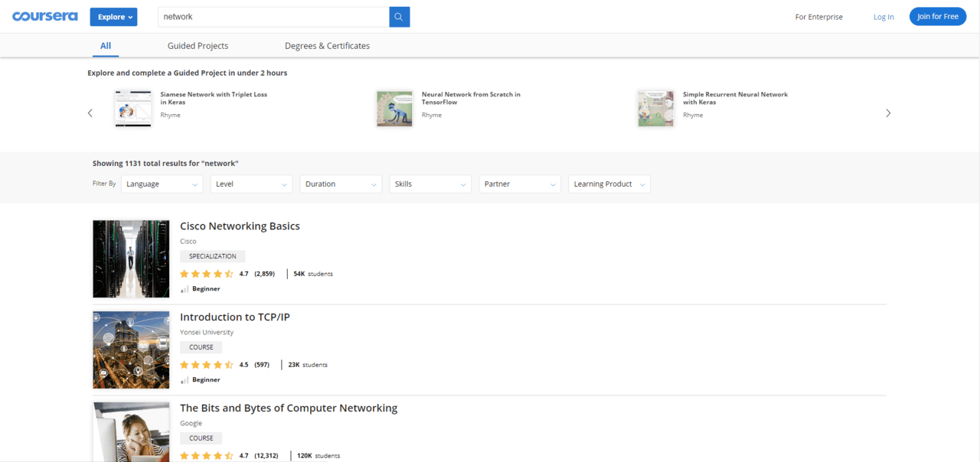The width and height of the screenshot is (980, 462).
Task: Click Introduction to TCP/IP course image
Action: click(131, 350)
